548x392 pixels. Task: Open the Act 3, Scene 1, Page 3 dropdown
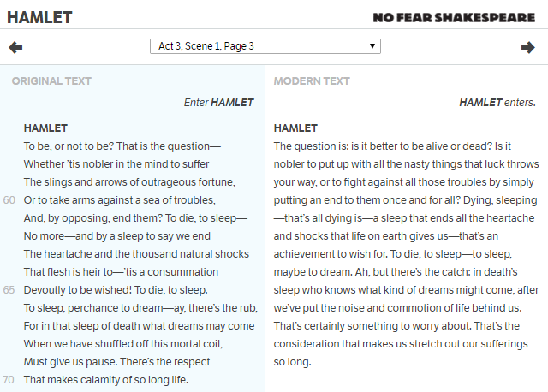[x=265, y=46]
